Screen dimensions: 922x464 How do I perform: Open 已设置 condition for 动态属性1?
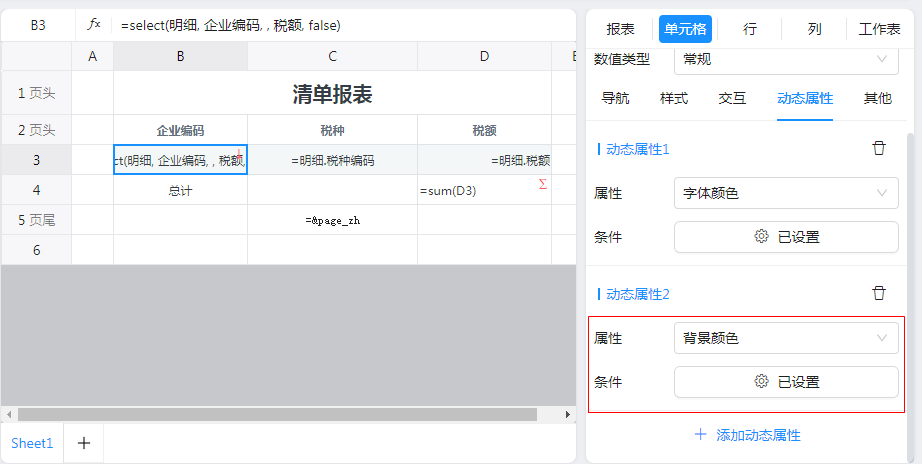coord(786,237)
